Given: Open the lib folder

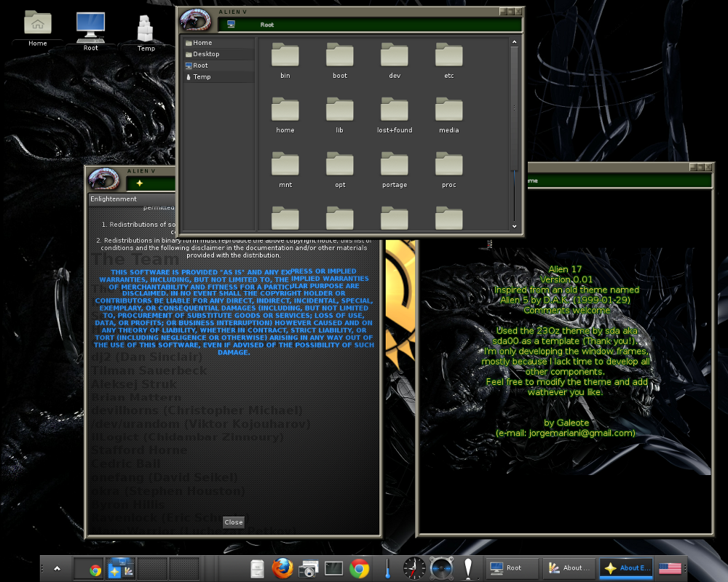Looking at the screenshot, I should click(x=340, y=115).
